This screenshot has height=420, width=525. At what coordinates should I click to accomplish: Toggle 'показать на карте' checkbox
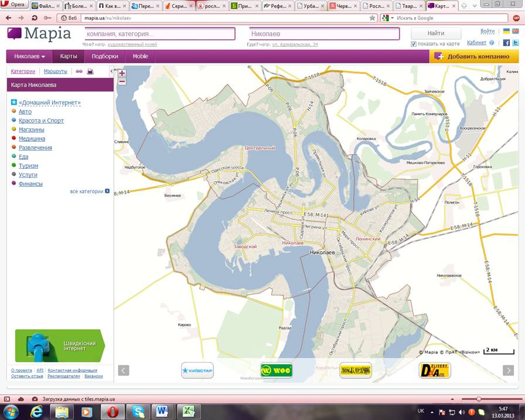click(x=414, y=44)
